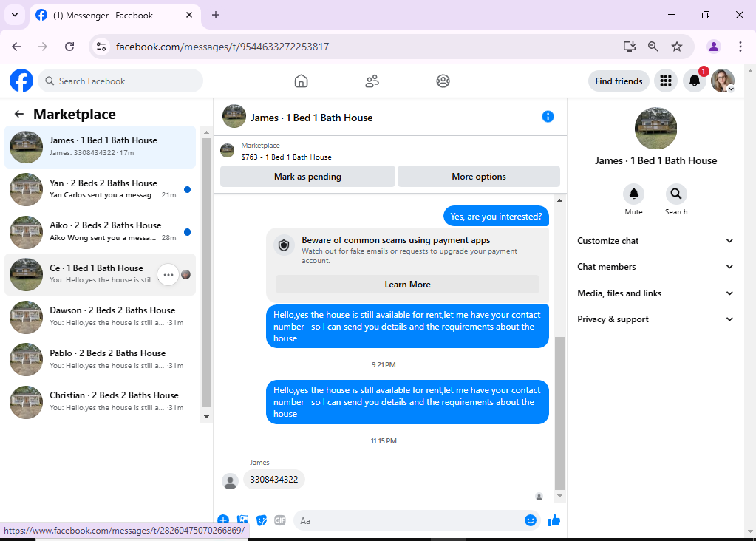Expand Media, files and links section
Image resolution: width=756 pixels, height=541 pixels.
click(655, 293)
